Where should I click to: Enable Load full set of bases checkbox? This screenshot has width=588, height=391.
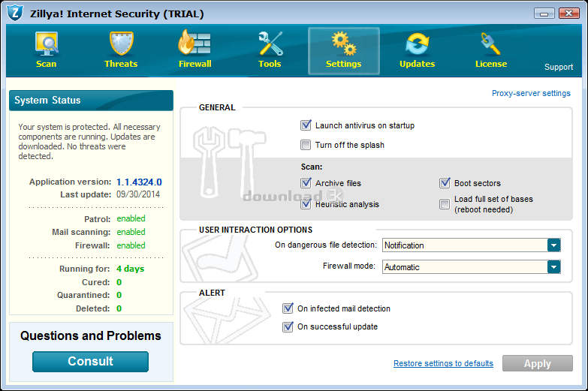tap(445, 204)
